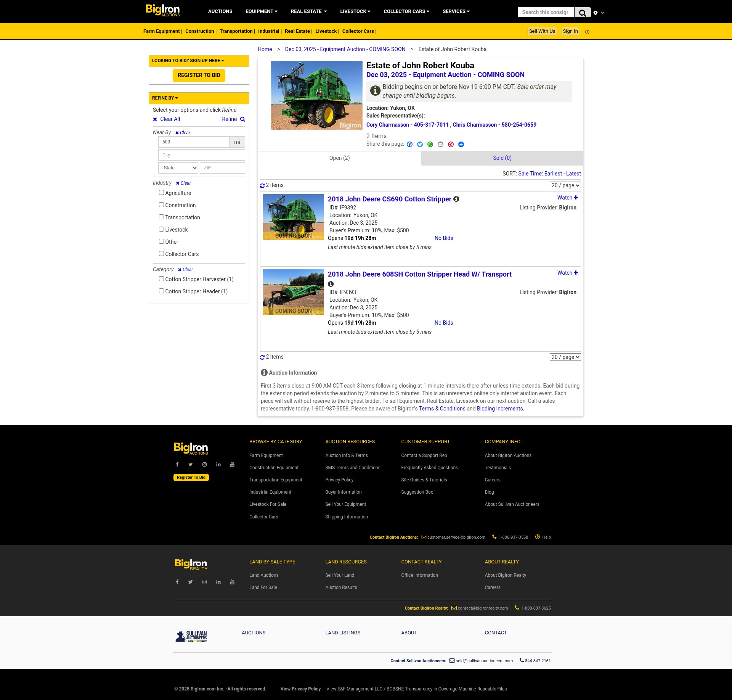
Task: Open BigIron Auctions footer LinkedIn icon
Action: pos(218,465)
